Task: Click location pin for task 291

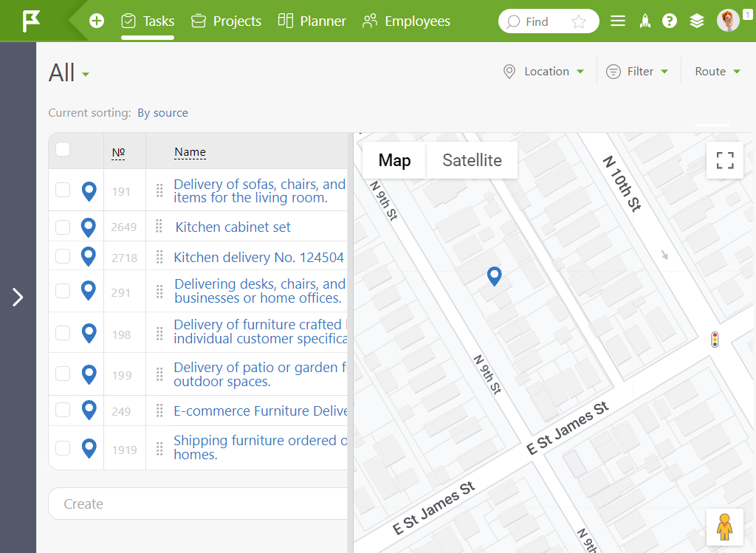Action: click(89, 291)
